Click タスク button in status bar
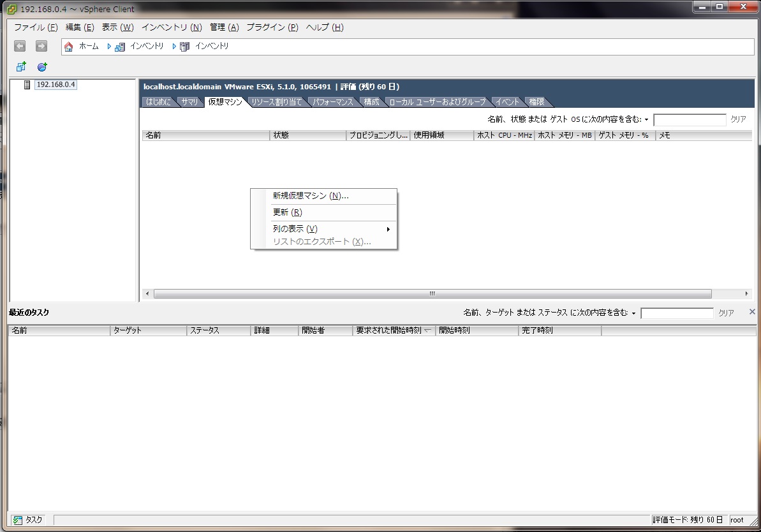This screenshot has width=761, height=532. click(x=28, y=520)
